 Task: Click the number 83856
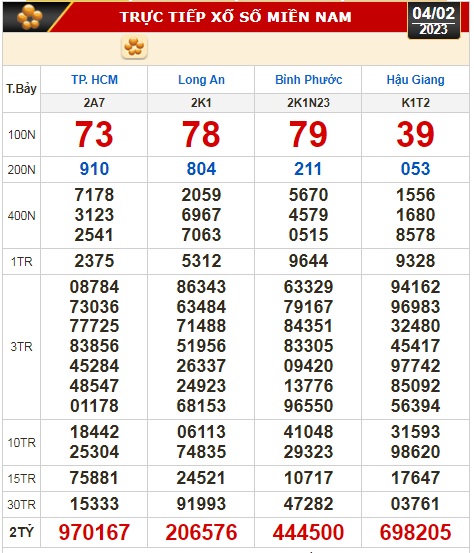pyautogui.click(x=94, y=346)
